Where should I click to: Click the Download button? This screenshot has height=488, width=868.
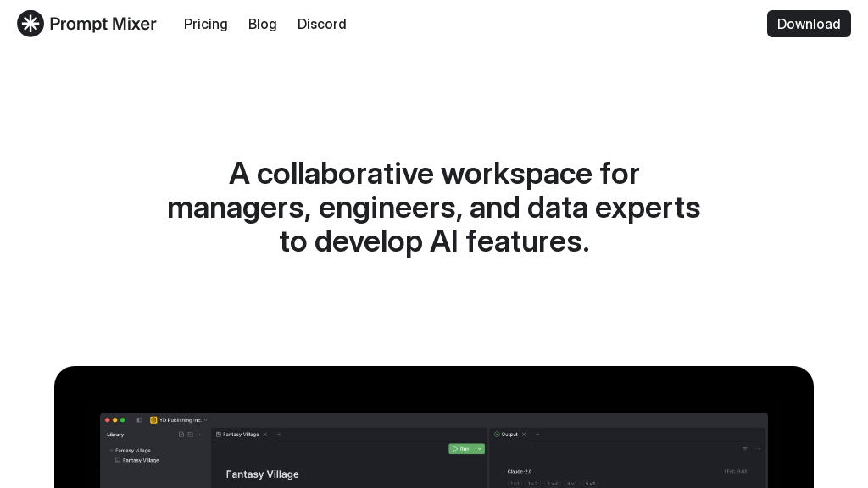pyautogui.click(x=808, y=24)
